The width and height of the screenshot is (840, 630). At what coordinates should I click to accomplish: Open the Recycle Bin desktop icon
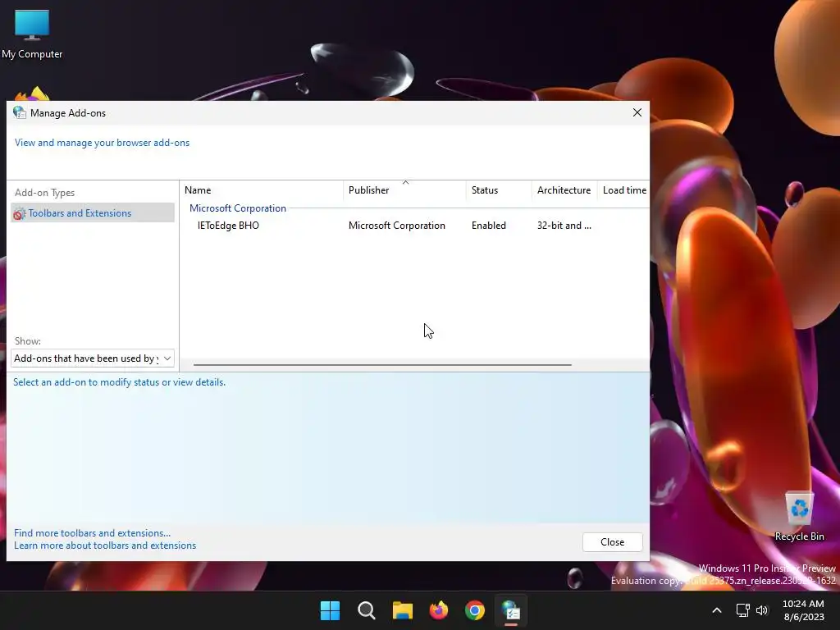pyautogui.click(x=799, y=517)
